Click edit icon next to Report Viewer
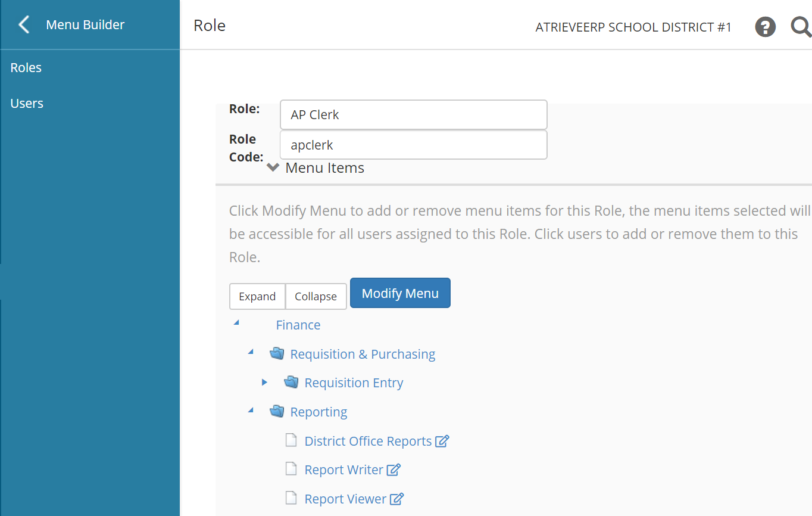812x516 pixels. [397, 499]
